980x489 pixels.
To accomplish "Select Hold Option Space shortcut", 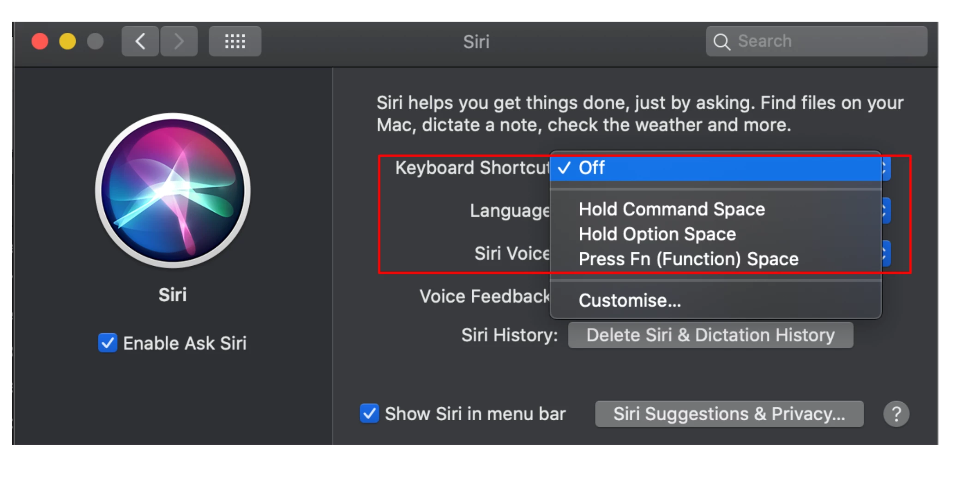I will tap(657, 234).
